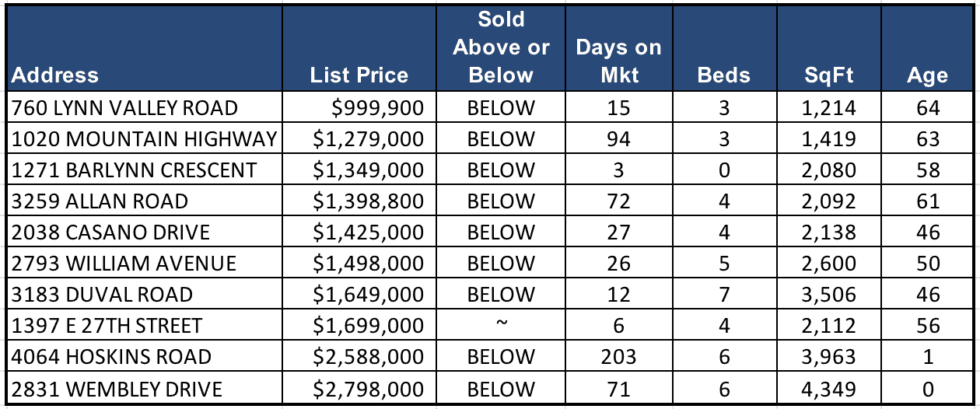Click the Sold Above or Below header
This screenshot has height=409, width=980.
tap(501, 47)
